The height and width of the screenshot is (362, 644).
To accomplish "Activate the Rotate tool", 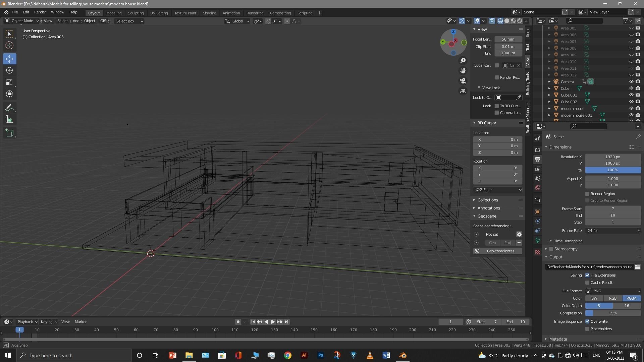I will click(9, 70).
